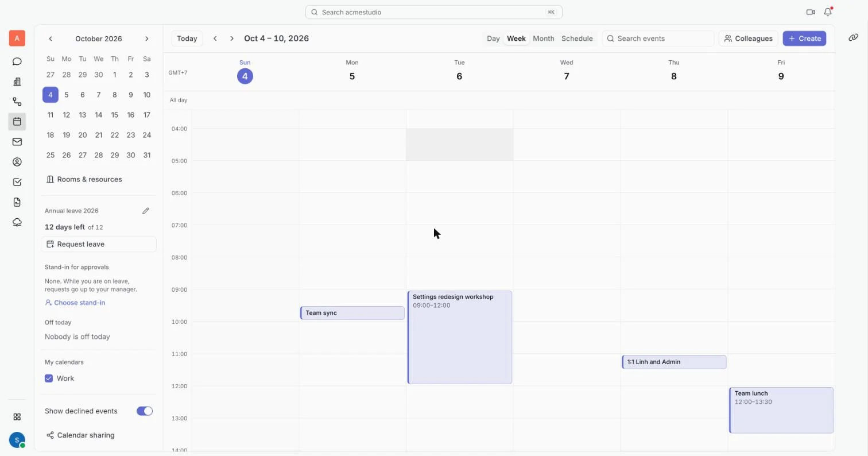The image size is (868, 456).
Task: Go to next month in mini calendar
Action: click(147, 38)
